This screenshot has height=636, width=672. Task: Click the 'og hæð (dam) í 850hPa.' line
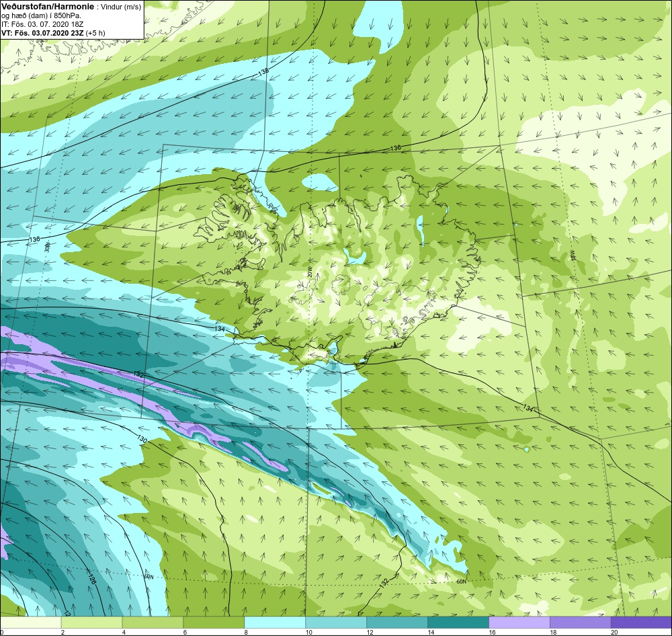42,16
